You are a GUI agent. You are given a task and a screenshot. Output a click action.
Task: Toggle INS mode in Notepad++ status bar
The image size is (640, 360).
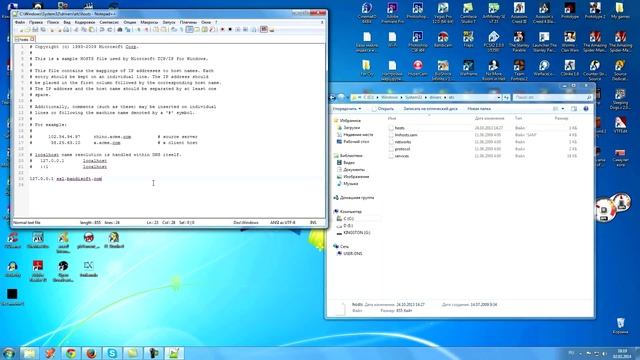[x=313, y=222]
